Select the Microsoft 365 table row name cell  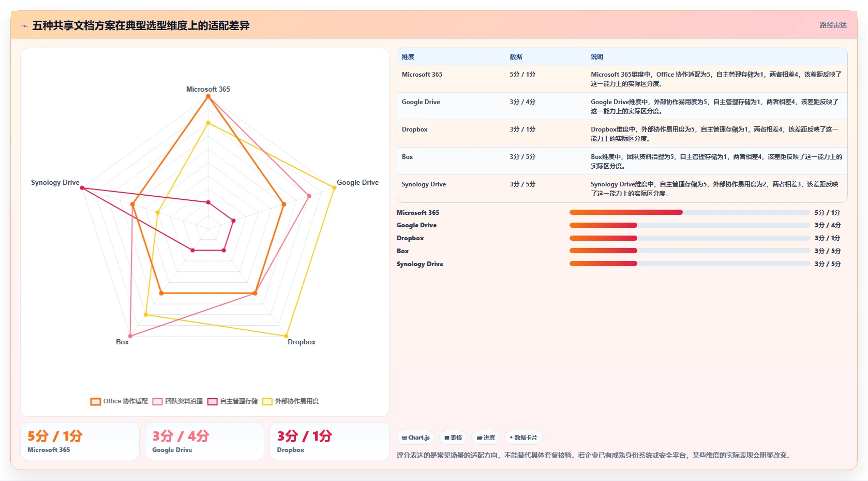pyautogui.click(x=422, y=75)
